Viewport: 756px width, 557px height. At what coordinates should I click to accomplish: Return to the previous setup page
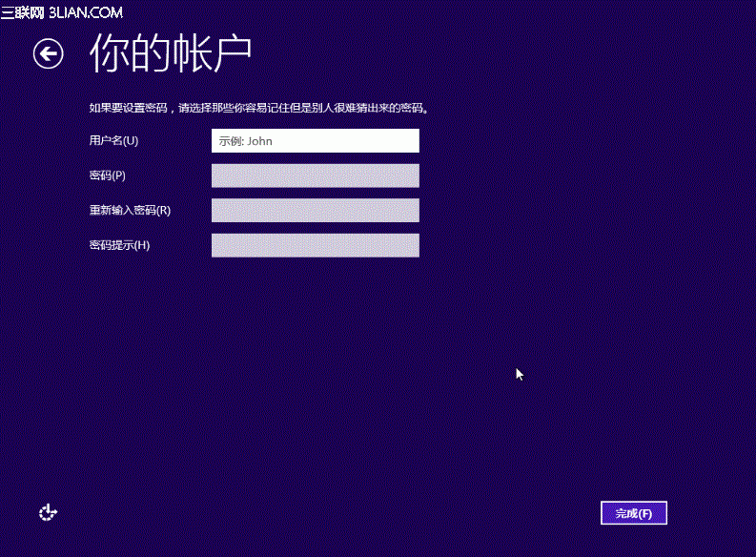pos(49,54)
